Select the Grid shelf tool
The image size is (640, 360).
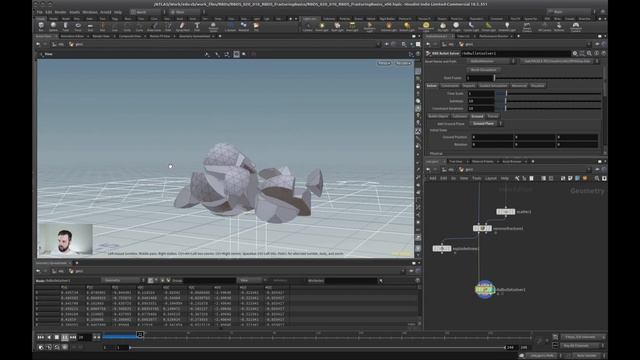[90, 27]
